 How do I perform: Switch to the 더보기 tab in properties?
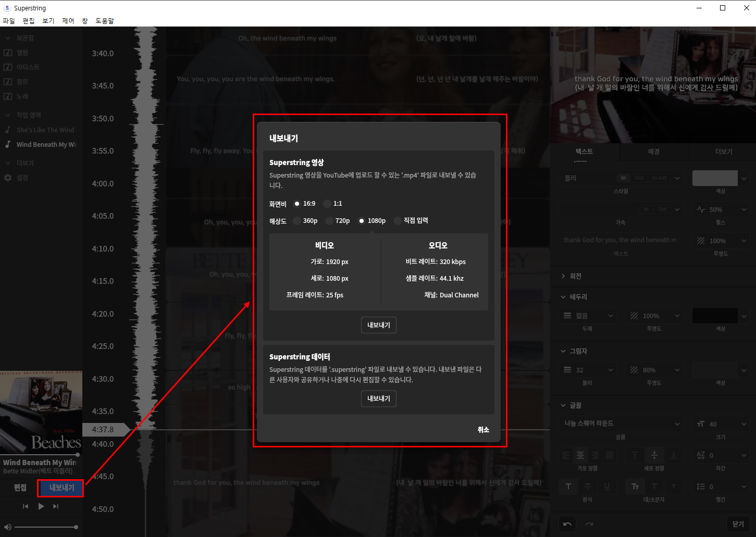coord(723,152)
